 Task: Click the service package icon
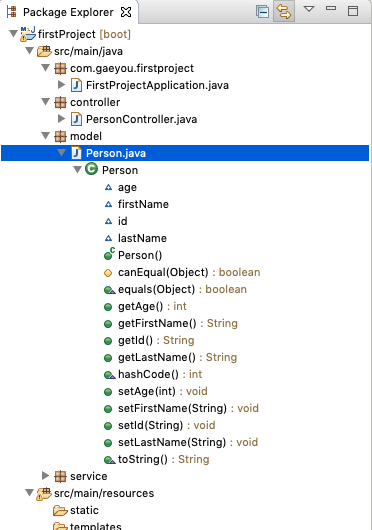tap(60, 477)
